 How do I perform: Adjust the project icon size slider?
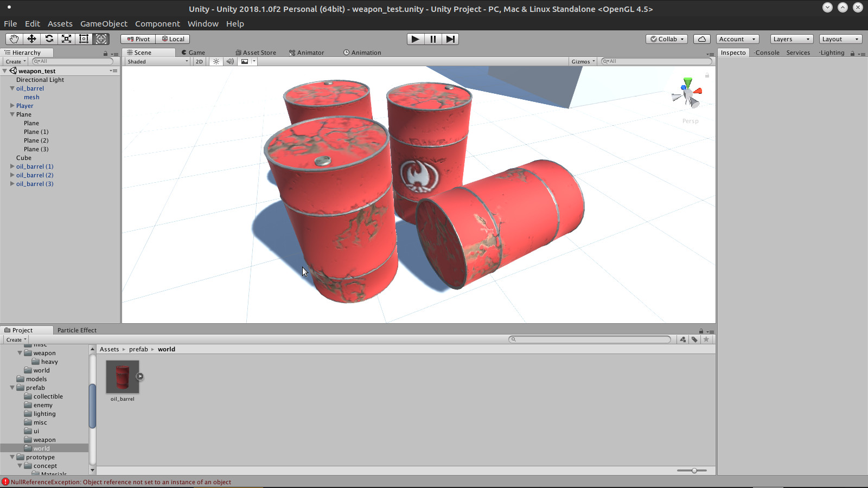(x=694, y=471)
